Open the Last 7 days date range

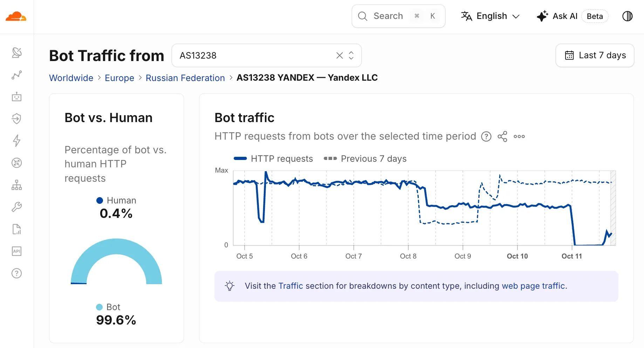click(x=595, y=55)
